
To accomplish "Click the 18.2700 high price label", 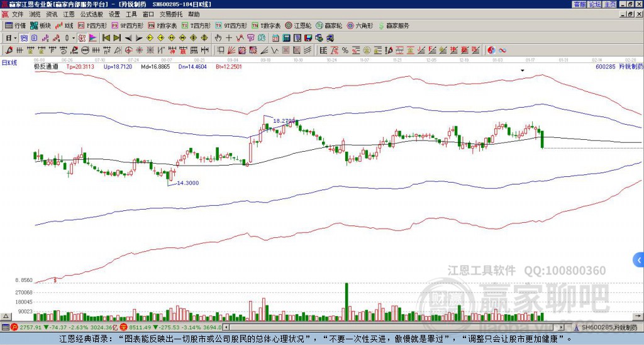I will click(284, 121).
